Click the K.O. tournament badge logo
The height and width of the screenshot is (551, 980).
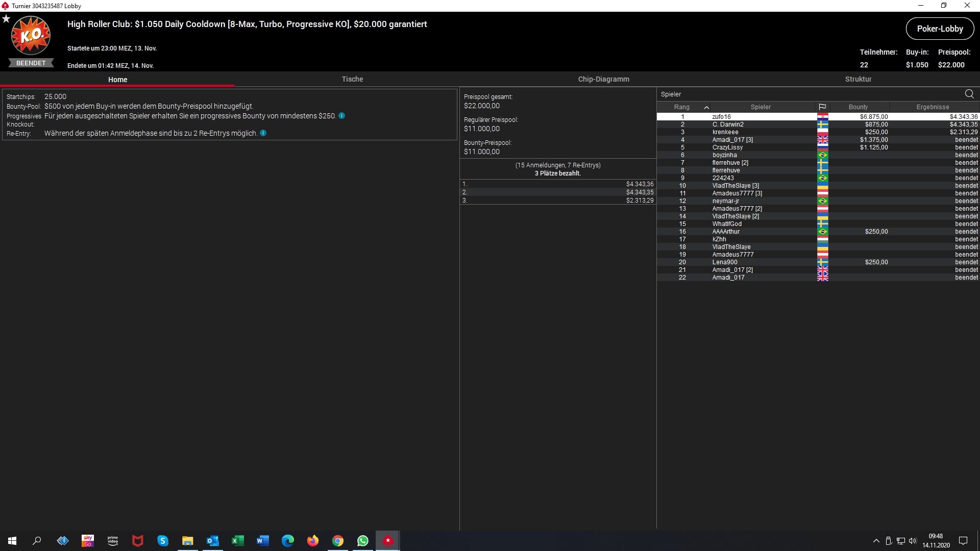click(x=31, y=36)
